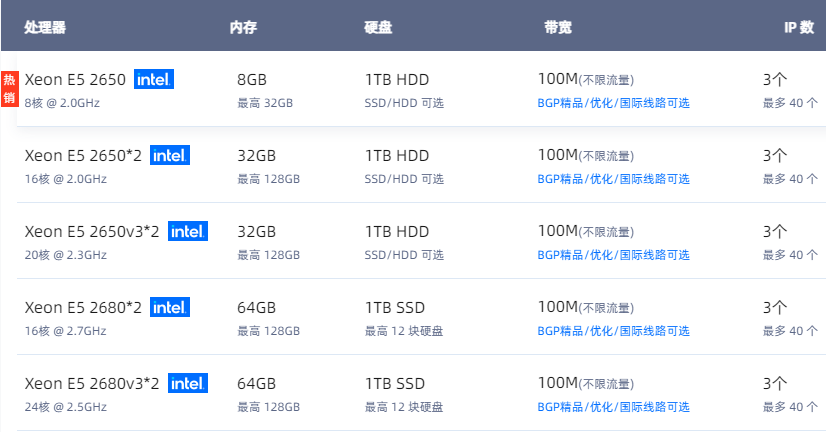The width and height of the screenshot is (826, 432).
Task: Click the 64GB memory of the 16核 2.7GHz server
Action: tap(257, 307)
